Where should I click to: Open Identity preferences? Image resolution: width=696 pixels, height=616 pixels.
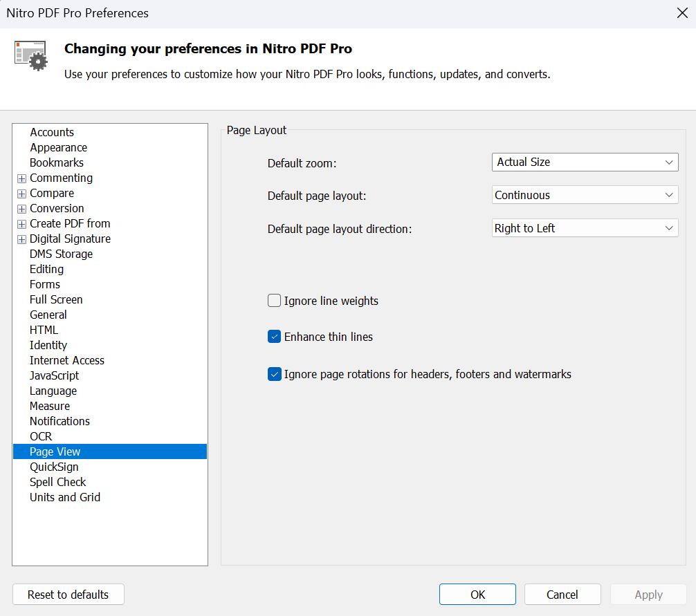pyautogui.click(x=48, y=345)
